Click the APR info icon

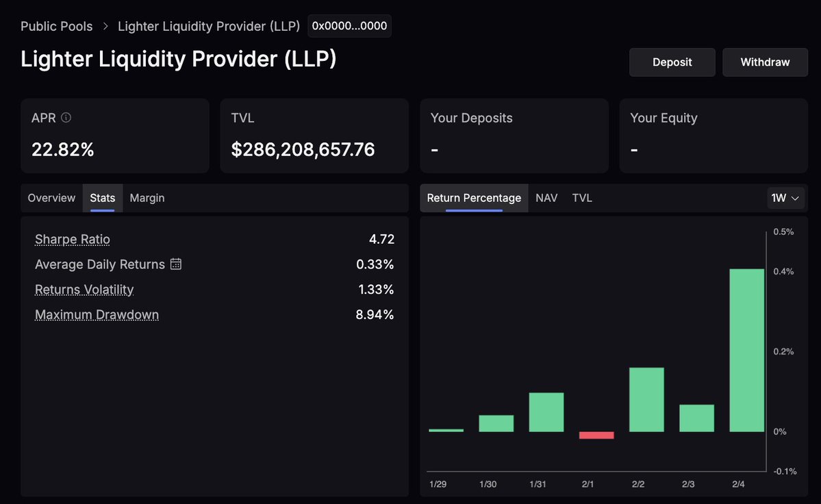[66, 118]
